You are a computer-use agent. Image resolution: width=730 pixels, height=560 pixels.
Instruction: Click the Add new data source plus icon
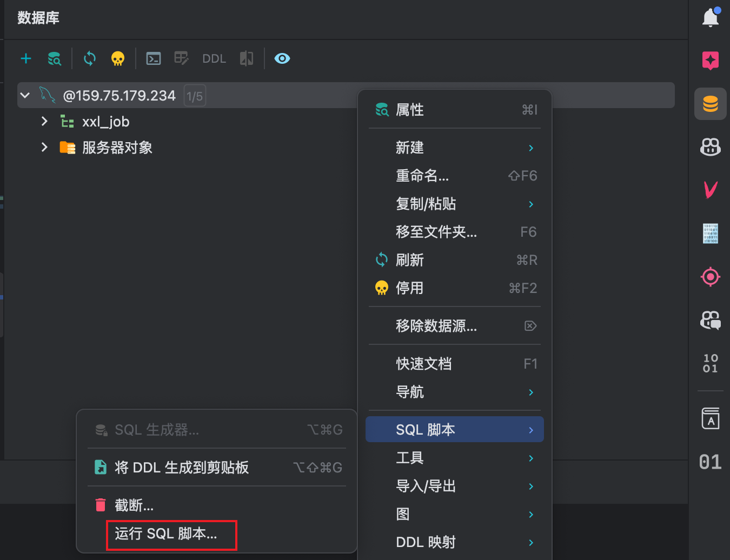point(25,58)
